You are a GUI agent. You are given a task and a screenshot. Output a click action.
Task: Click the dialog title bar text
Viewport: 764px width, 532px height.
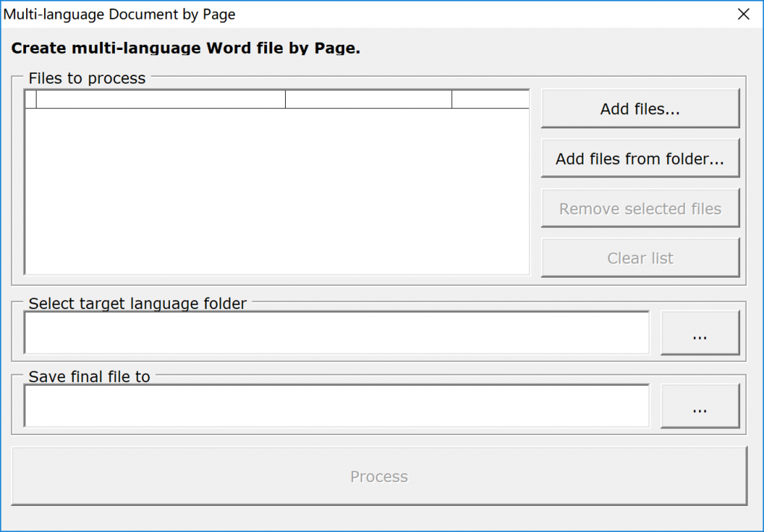coord(120,14)
